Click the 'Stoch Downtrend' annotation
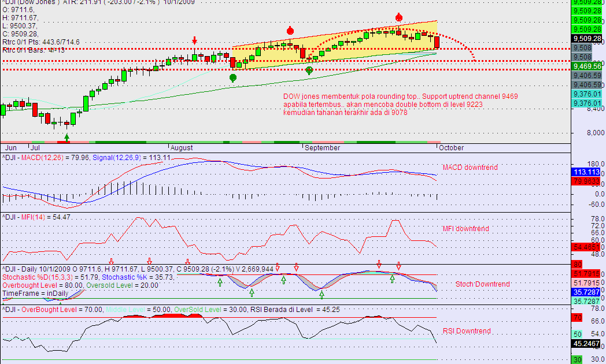This screenshot has width=606, height=364. click(482, 284)
